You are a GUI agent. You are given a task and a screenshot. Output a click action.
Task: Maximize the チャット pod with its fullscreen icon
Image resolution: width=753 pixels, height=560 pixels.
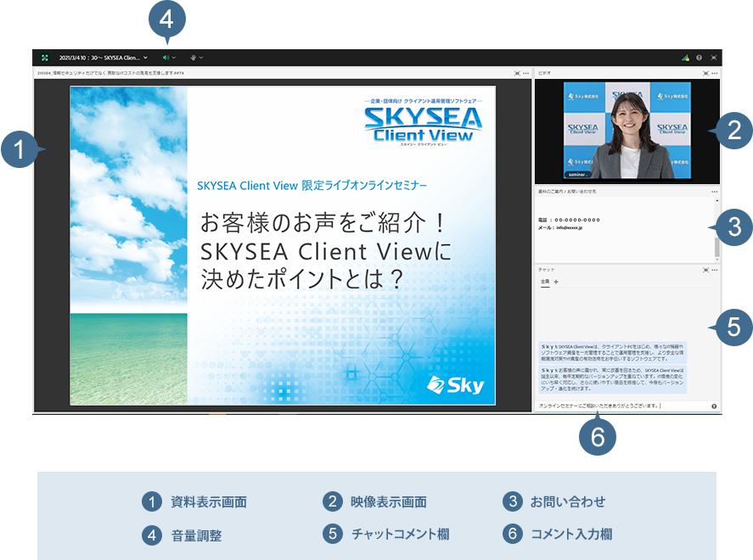click(x=706, y=270)
